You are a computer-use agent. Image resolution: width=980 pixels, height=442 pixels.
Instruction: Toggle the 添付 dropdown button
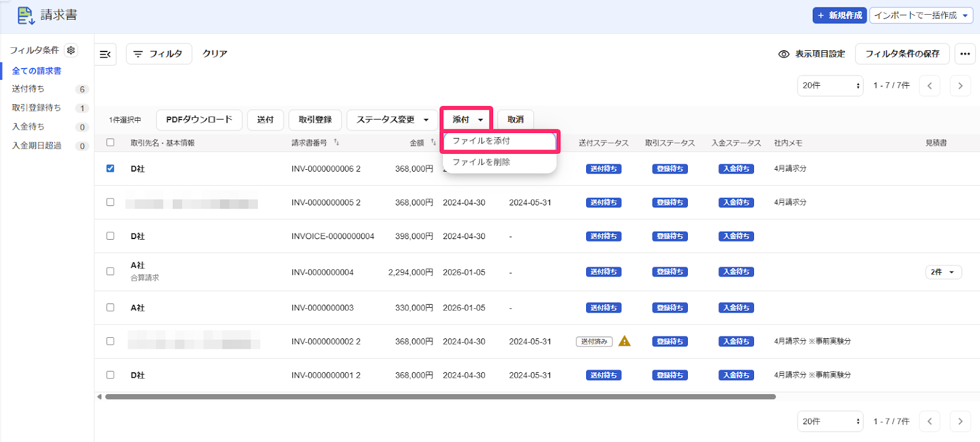(467, 120)
